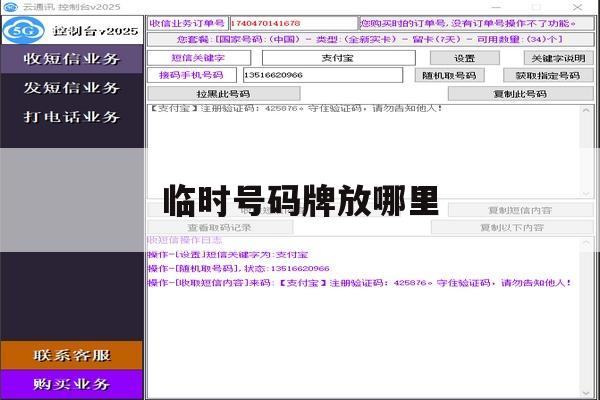
Task: Click 查看取码记录 button
Action: 220,227
